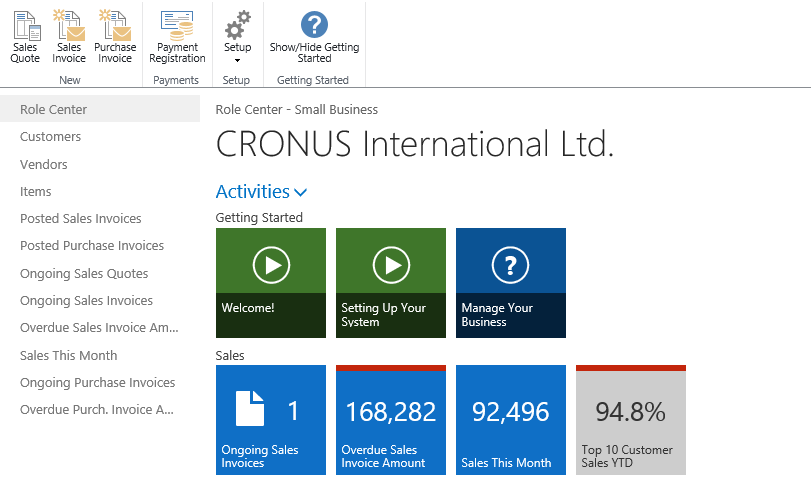Screen dimensions: 811x482
Task: Open Sales This Month in navigation pane
Action: coord(68,355)
